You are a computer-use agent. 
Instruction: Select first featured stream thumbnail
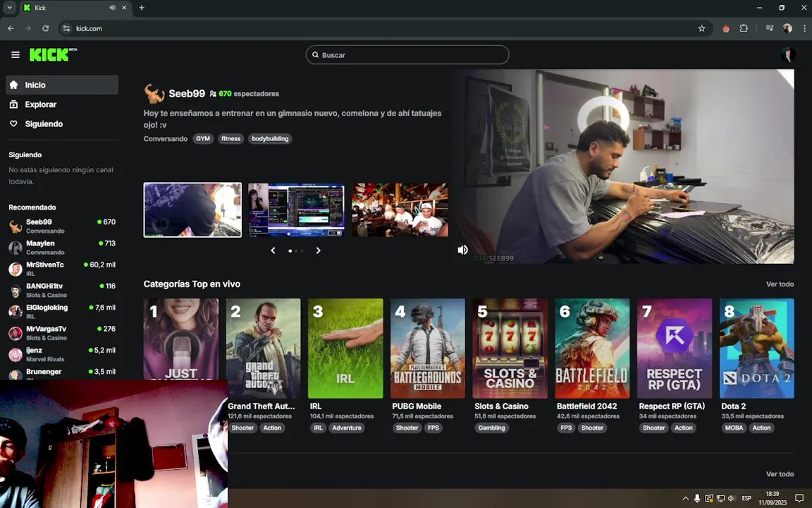192,210
